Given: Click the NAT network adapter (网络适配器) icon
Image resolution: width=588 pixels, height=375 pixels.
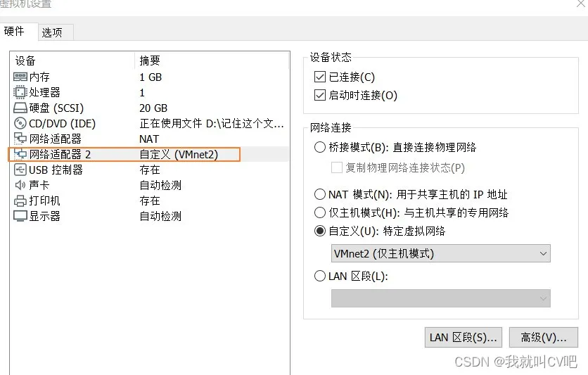Looking at the screenshot, I should [20, 139].
